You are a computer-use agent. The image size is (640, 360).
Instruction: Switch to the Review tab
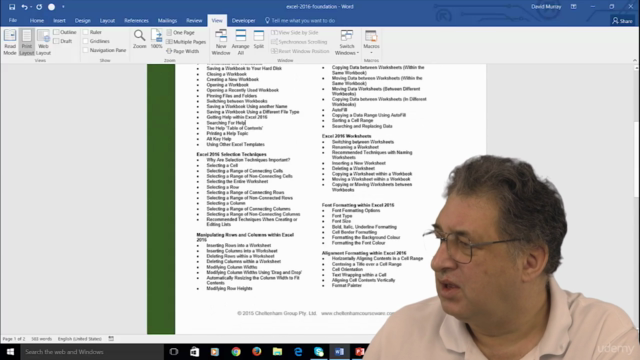[194, 20]
